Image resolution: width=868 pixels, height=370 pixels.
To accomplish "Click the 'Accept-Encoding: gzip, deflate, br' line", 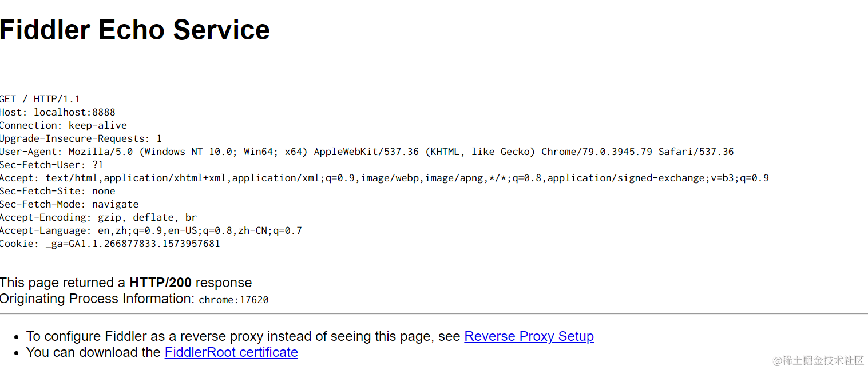I will click(98, 217).
